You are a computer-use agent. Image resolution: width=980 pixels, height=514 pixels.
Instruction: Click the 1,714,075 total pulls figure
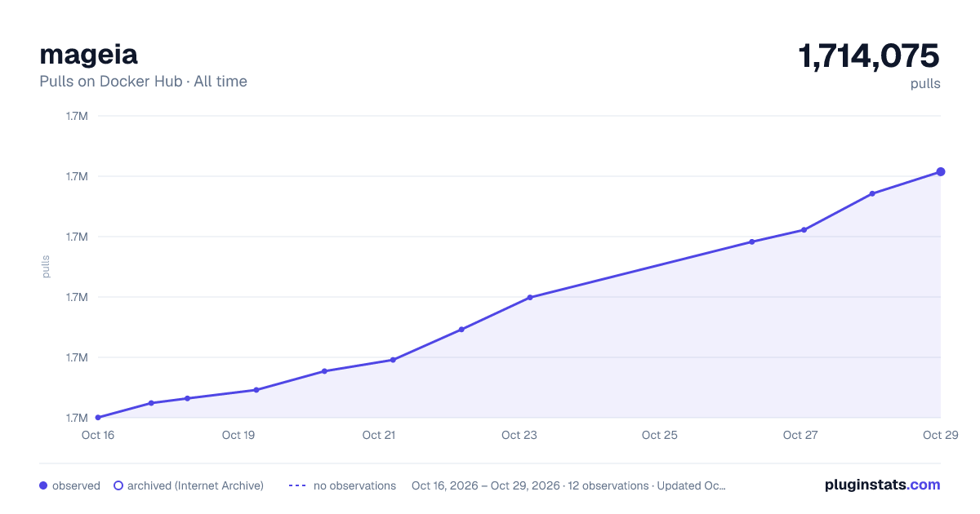[869, 56]
